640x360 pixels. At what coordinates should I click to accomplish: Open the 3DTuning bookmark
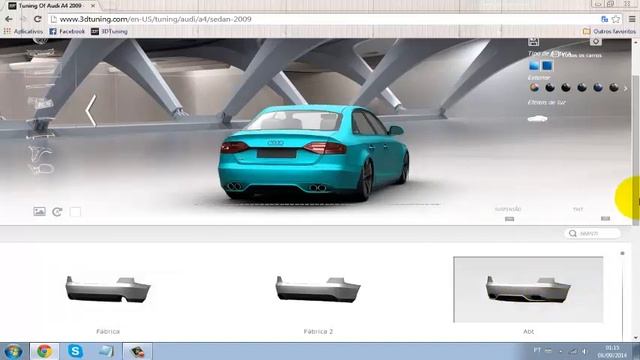109,31
